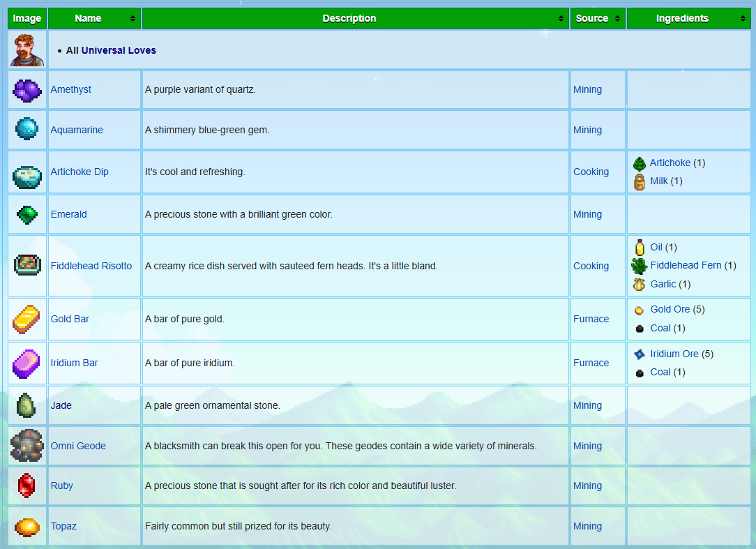Image resolution: width=756 pixels, height=549 pixels.
Task: Open Coal text link in Gold Bar row
Action: coord(660,328)
